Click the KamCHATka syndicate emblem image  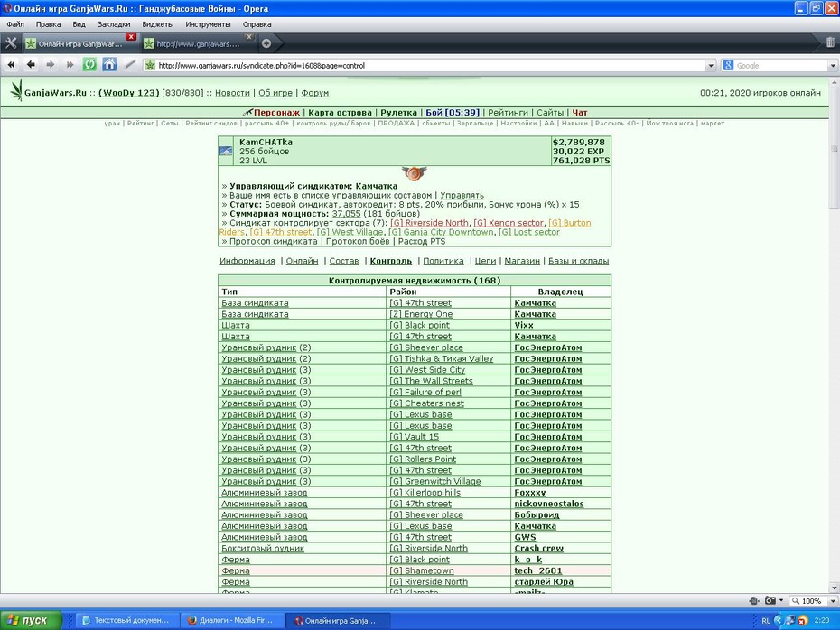pyautogui.click(x=414, y=173)
